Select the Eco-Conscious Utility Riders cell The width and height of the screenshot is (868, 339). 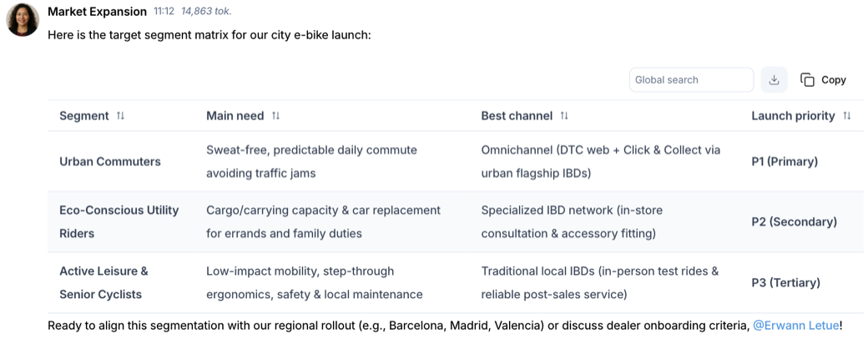pyautogui.click(x=119, y=221)
